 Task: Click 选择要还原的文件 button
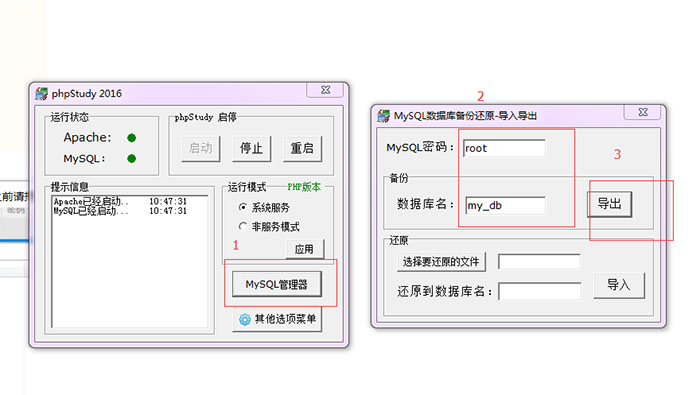(441, 262)
